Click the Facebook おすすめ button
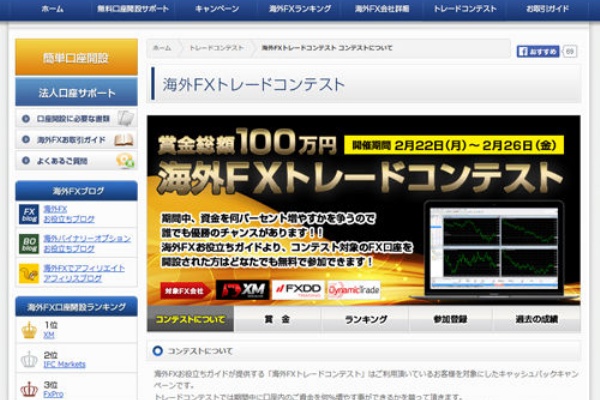 [x=538, y=51]
